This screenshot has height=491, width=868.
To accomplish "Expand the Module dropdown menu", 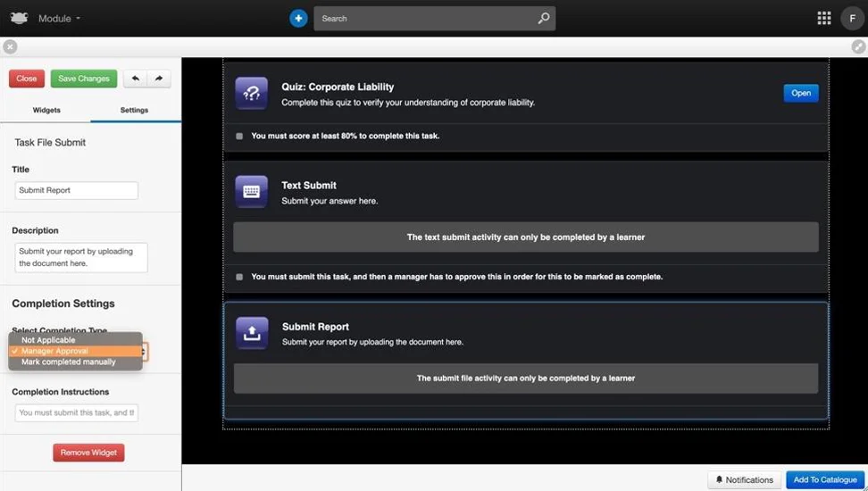I will [x=59, y=18].
